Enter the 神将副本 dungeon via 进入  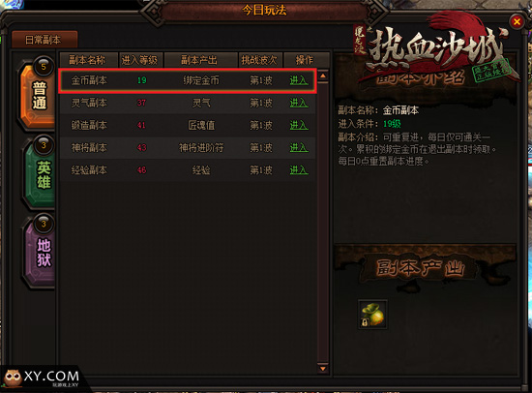point(299,147)
